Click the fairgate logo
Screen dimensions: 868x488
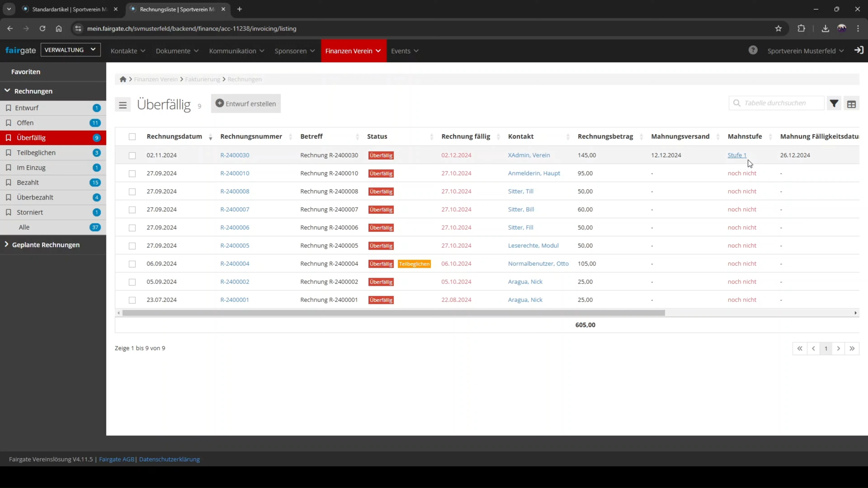(21, 51)
